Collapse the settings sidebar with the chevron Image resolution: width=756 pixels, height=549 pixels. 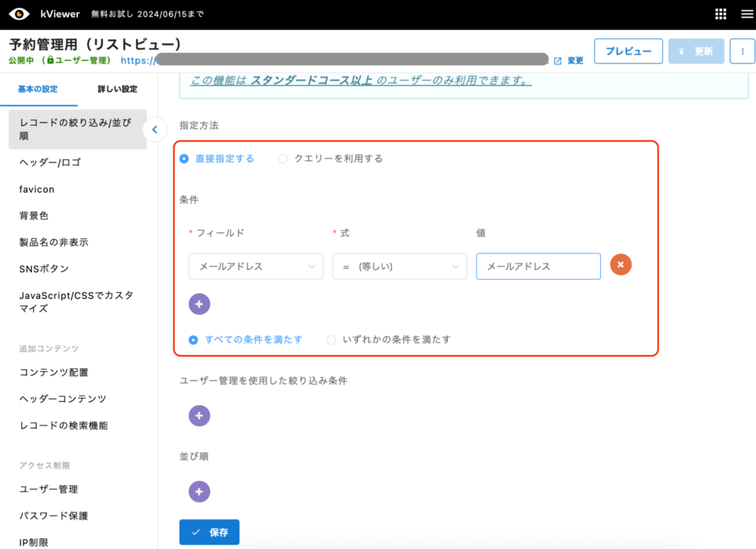(154, 128)
